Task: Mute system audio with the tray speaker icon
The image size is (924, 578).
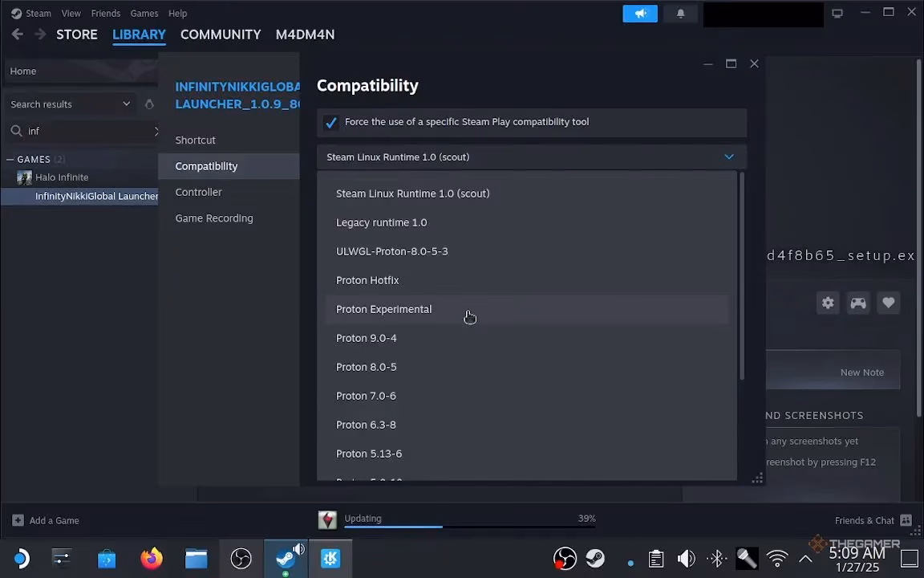Action: pyautogui.click(x=687, y=558)
